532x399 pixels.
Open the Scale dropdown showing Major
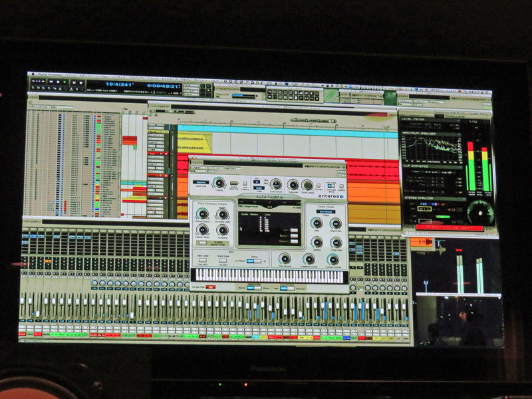click(259, 188)
